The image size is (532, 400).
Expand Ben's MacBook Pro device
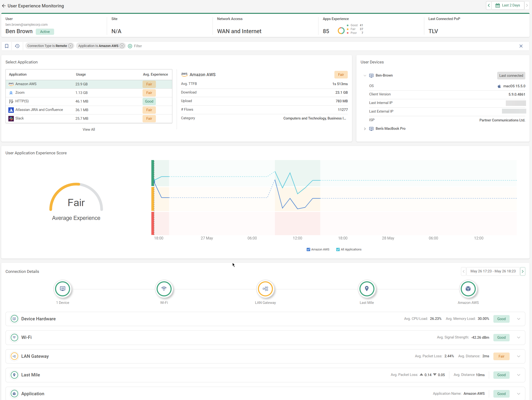pos(365,129)
